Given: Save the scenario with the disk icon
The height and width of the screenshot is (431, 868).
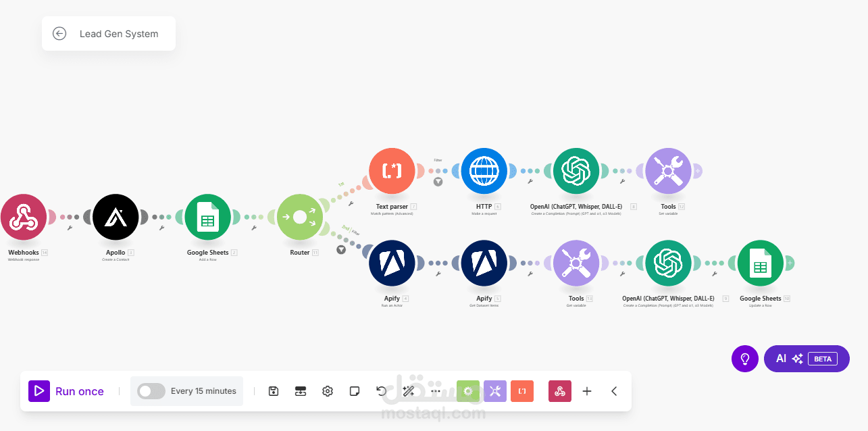Looking at the screenshot, I should pyautogui.click(x=274, y=391).
